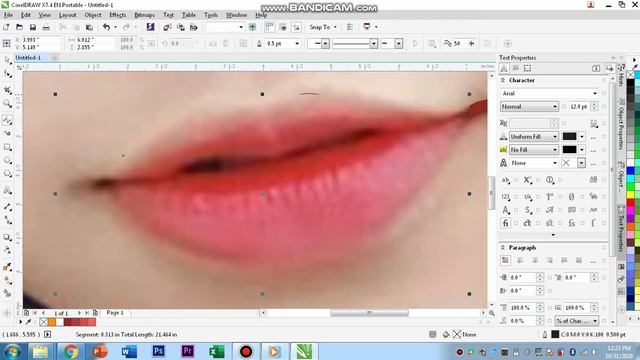This screenshot has height=360, width=640.
Task: Click the 12.0 pt font size field
Action: tap(579, 107)
